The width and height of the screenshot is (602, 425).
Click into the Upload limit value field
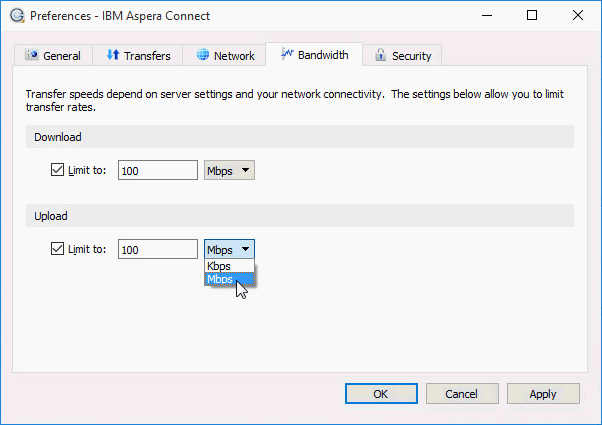click(x=157, y=249)
